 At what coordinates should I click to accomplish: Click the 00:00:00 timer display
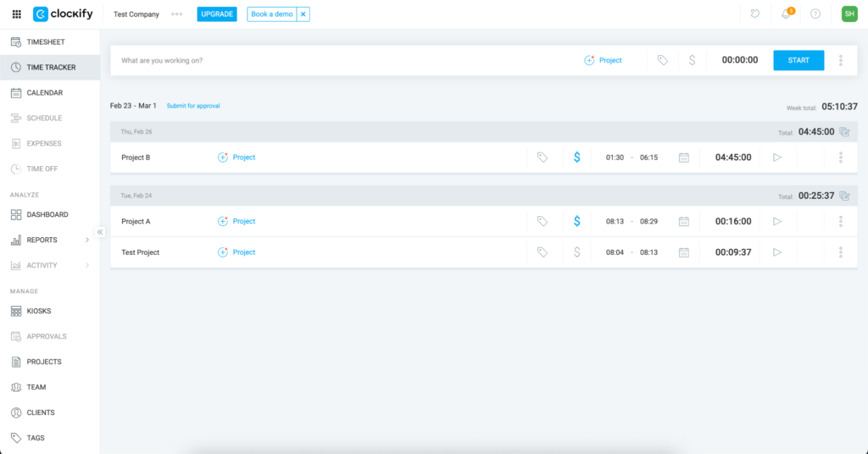(x=739, y=60)
